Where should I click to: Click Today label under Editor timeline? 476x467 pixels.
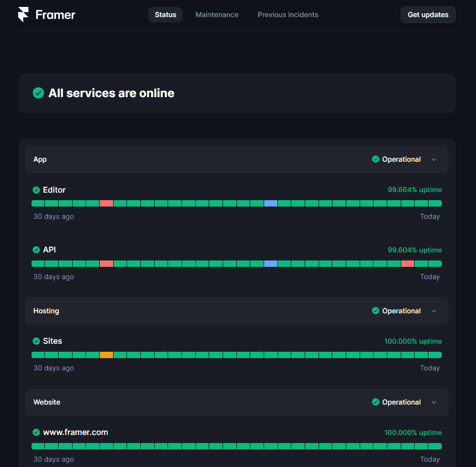click(x=430, y=217)
